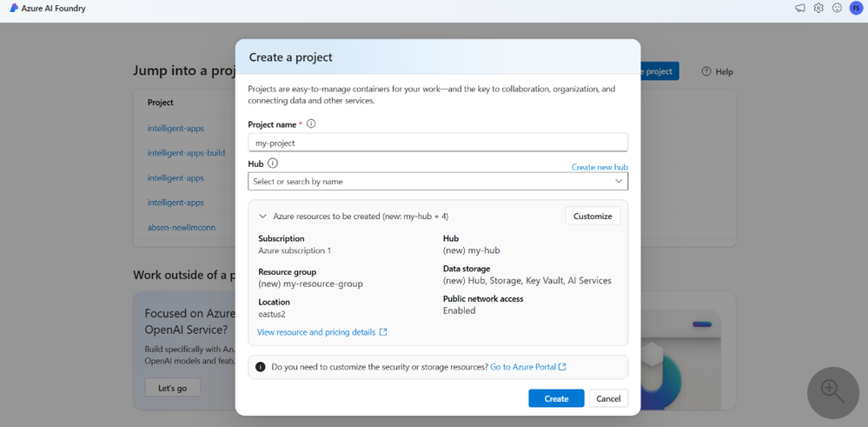Click the Create a project dialog title
This screenshot has height=427, width=868.
pyautogui.click(x=290, y=57)
